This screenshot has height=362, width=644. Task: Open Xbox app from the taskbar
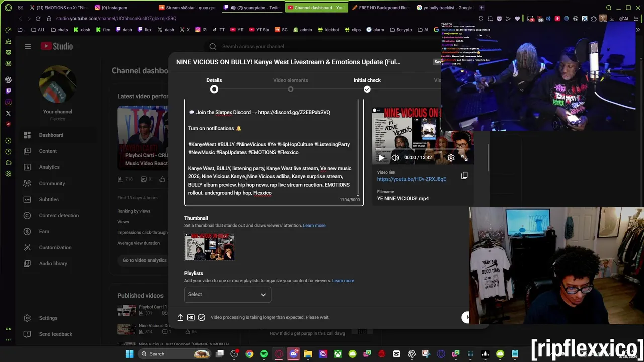pos(338,354)
